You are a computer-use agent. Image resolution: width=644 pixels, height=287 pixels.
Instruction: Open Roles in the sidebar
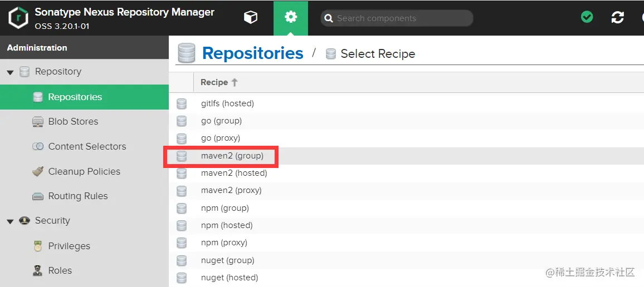(60, 271)
